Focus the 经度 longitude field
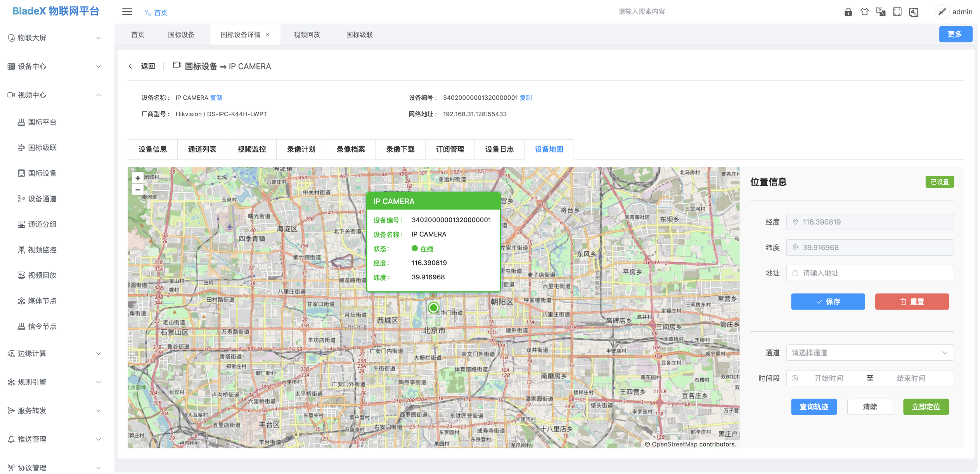Screen dimensions: 980x474 869,222
